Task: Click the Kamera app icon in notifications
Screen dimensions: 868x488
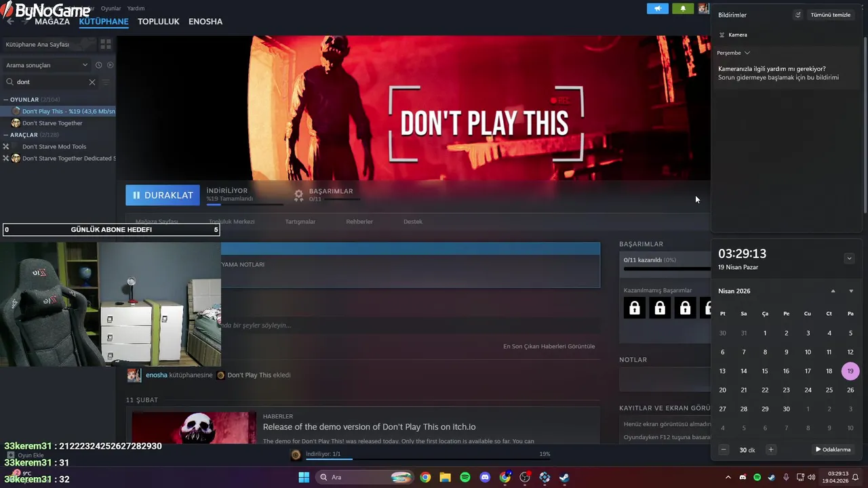Action: [x=722, y=35]
